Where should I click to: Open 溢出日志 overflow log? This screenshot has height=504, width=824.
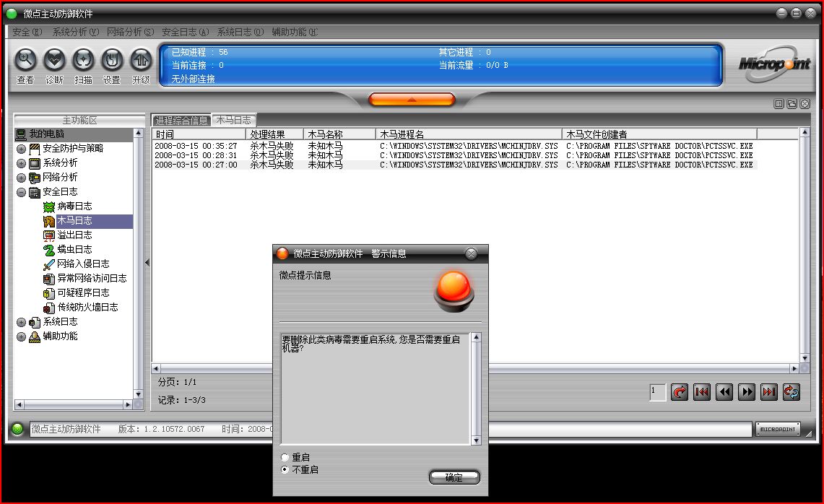coord(74,235)
